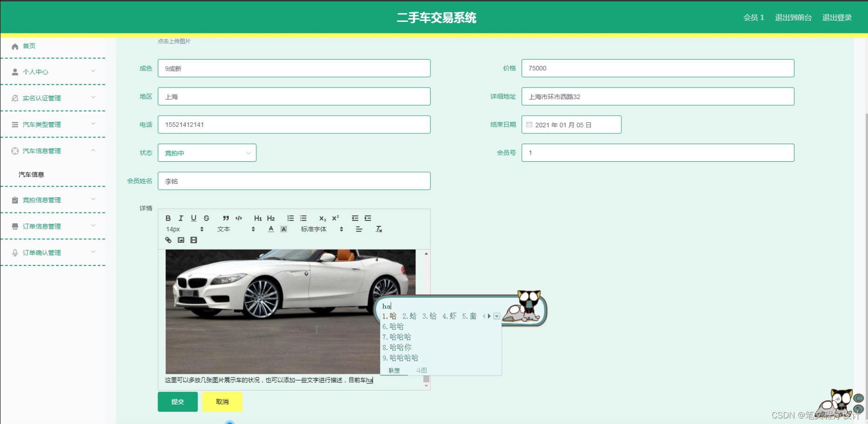Click the clear formatting icon
Screen dimensions: 868x424
379,229
